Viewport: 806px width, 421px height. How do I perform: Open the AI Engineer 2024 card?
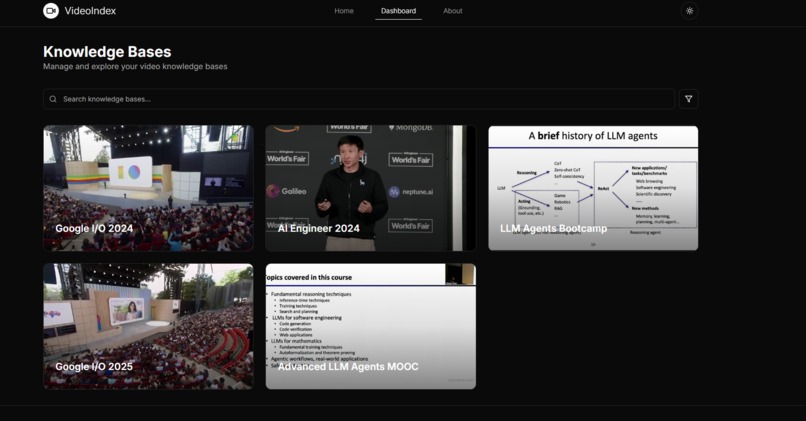(x=371, y=188)
